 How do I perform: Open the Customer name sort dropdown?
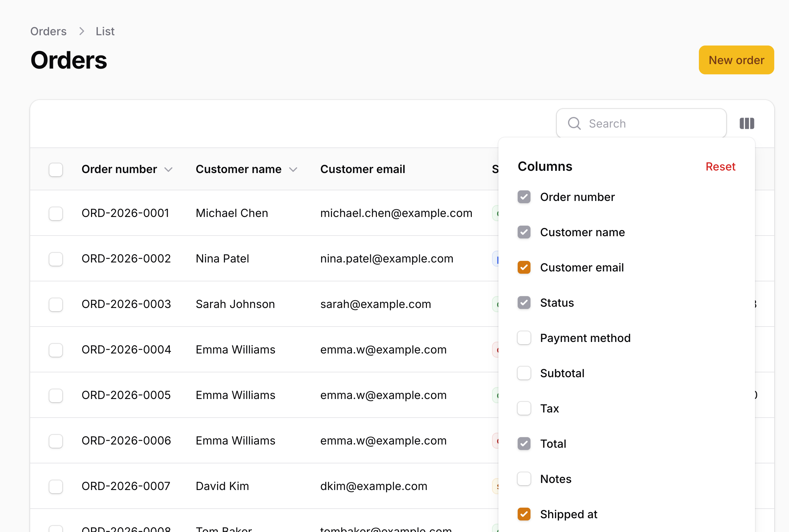[x=294, y=169]
